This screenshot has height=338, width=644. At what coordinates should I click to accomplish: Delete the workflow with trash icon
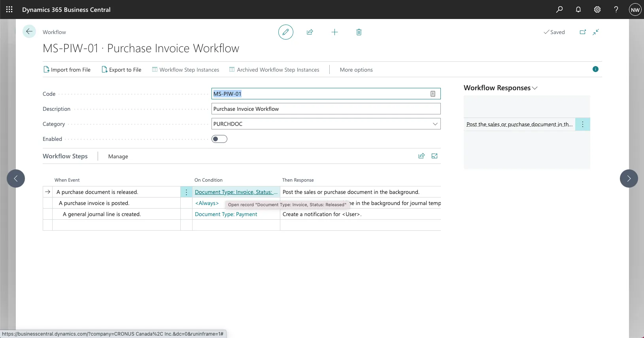tap(359, 32)
